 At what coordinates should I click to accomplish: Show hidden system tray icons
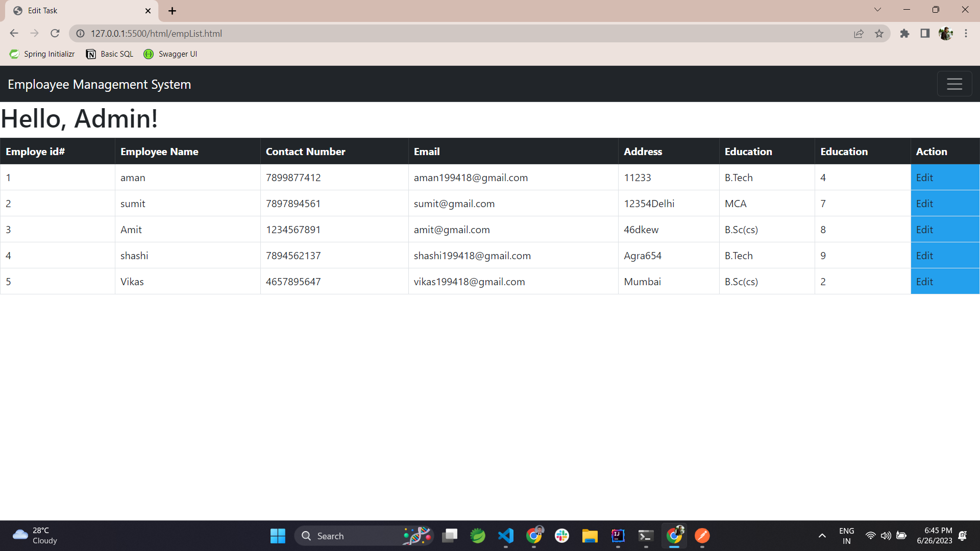point(822,536)
